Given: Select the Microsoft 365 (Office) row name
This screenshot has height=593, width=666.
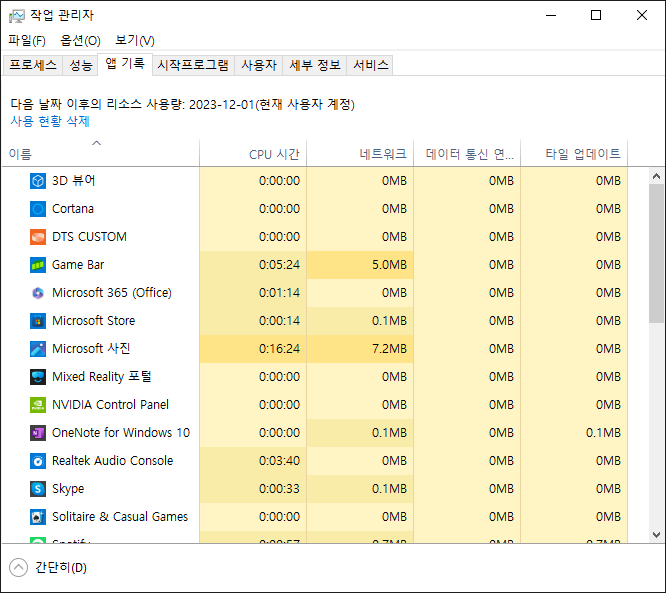Looking at the screenshot, I should pos(112,293).
